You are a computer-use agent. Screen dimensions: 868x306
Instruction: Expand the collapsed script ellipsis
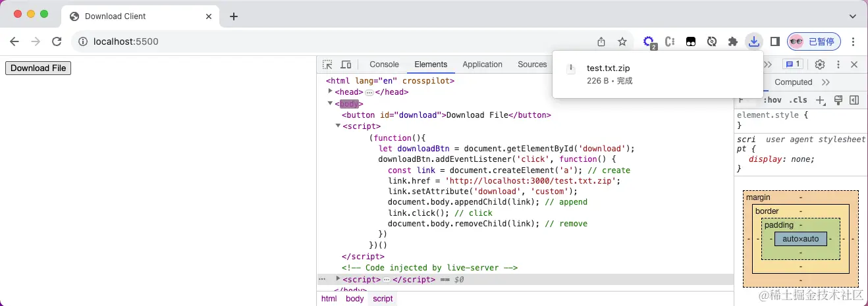385,280
